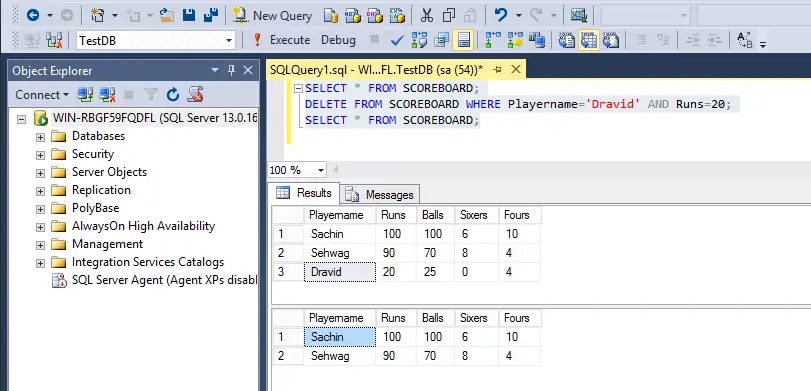Image resolution: width=811 pixels, height=391 pixels.
Task: Collapse the WIN-RBGF59FQDFL server node
Action: [x=22, y=118]
